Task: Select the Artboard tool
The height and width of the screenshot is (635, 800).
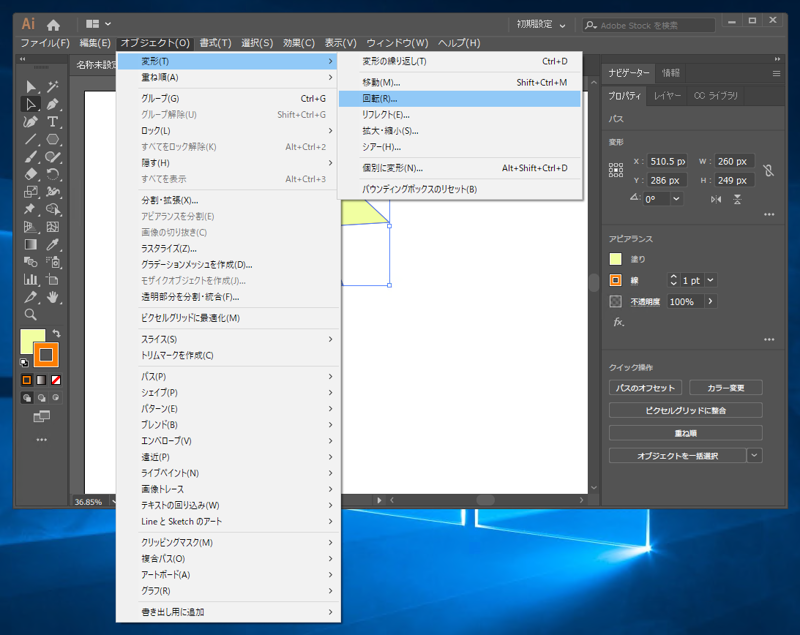Action: [53, 280]
